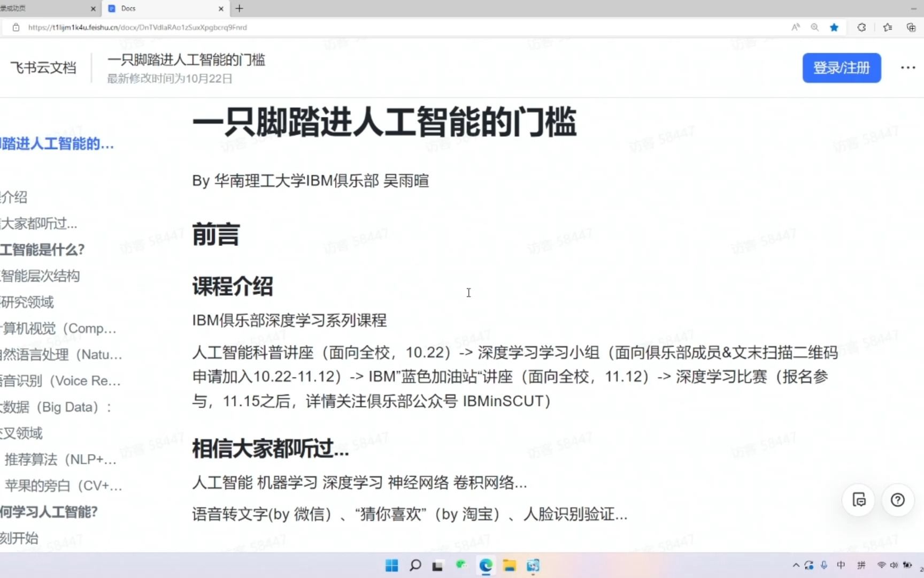924x578 pixels.
Task: Open the document comments floating button
Action: pos(859,500)
